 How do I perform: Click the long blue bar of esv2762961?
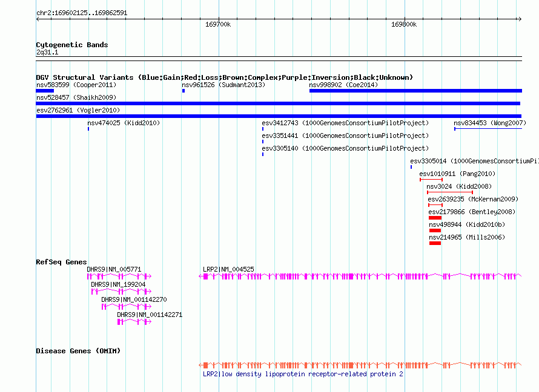tap(279, 116)
